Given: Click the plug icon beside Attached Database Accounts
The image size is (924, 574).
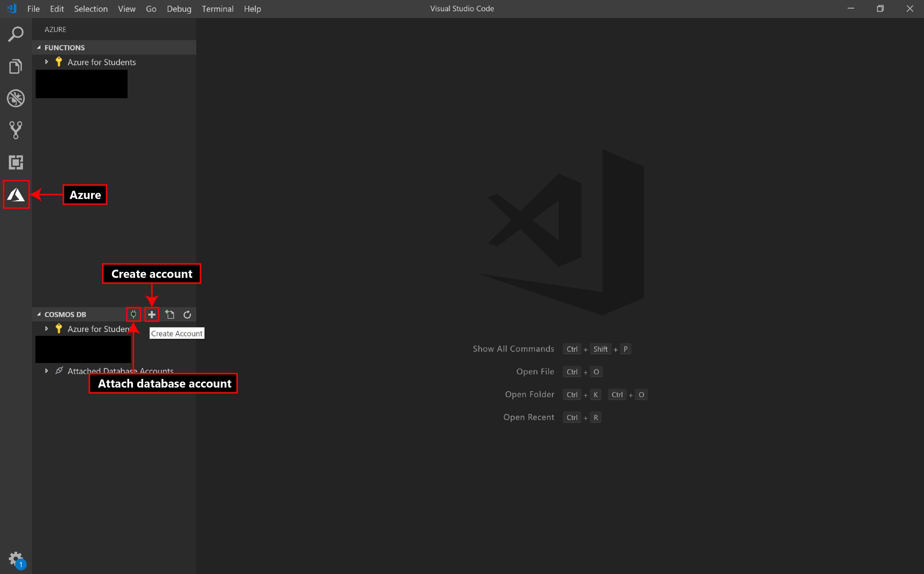Looking at the screenshot, I should pyautogui.click(x=59, y=370).
